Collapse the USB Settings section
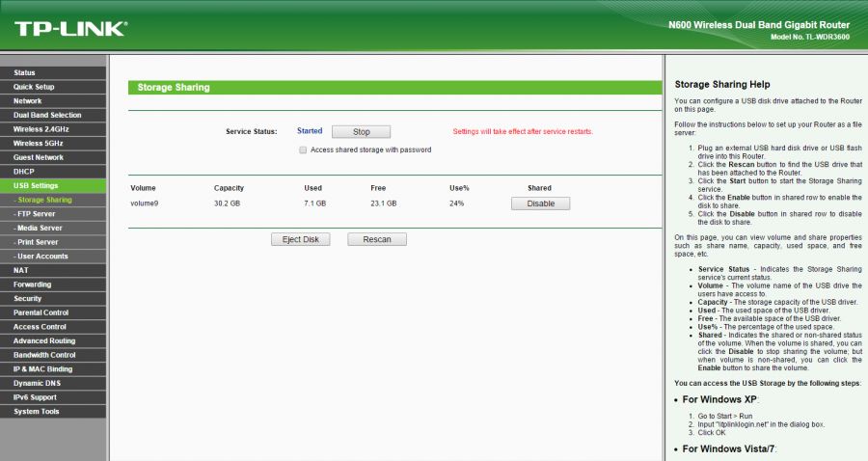868x461 pixels. [x=36, y=185]
